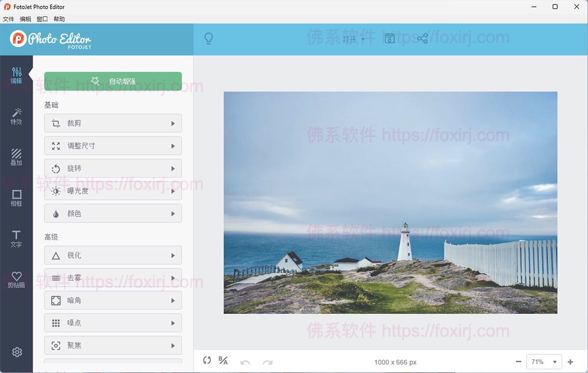Click the minus to zoom out
Image resolution: width=588 pixels, height=373 pixels.
coord(518,362)
